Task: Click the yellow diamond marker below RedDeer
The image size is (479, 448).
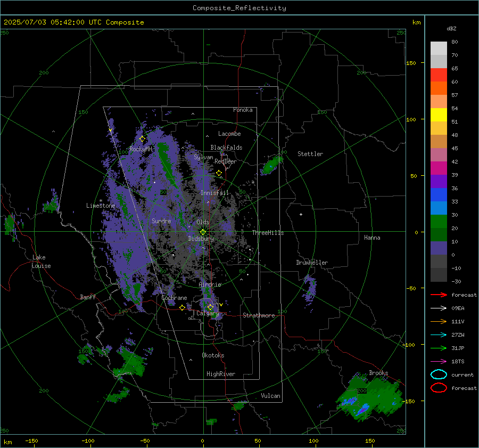Action: tap(219, 173)
